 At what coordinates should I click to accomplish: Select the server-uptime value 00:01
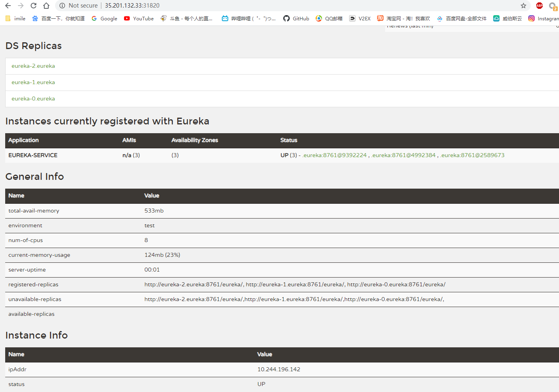coord(152,270)
